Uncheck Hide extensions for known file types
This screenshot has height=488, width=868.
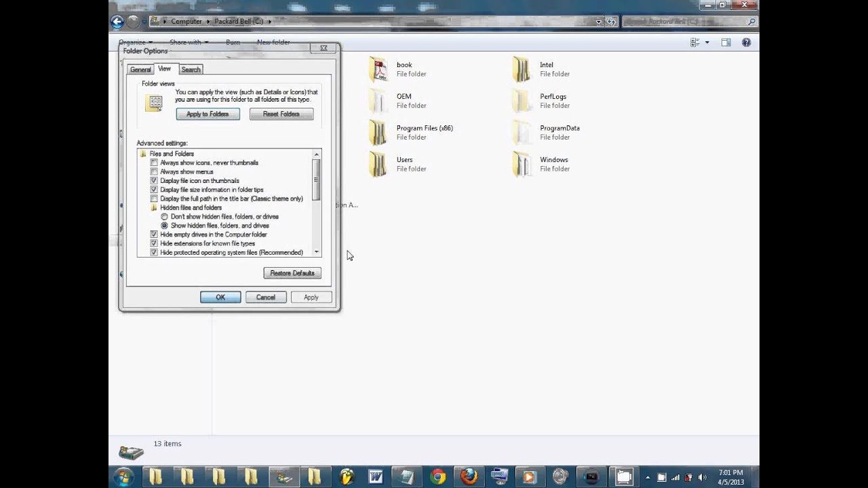pyautogui.click(x=154, y=243)
